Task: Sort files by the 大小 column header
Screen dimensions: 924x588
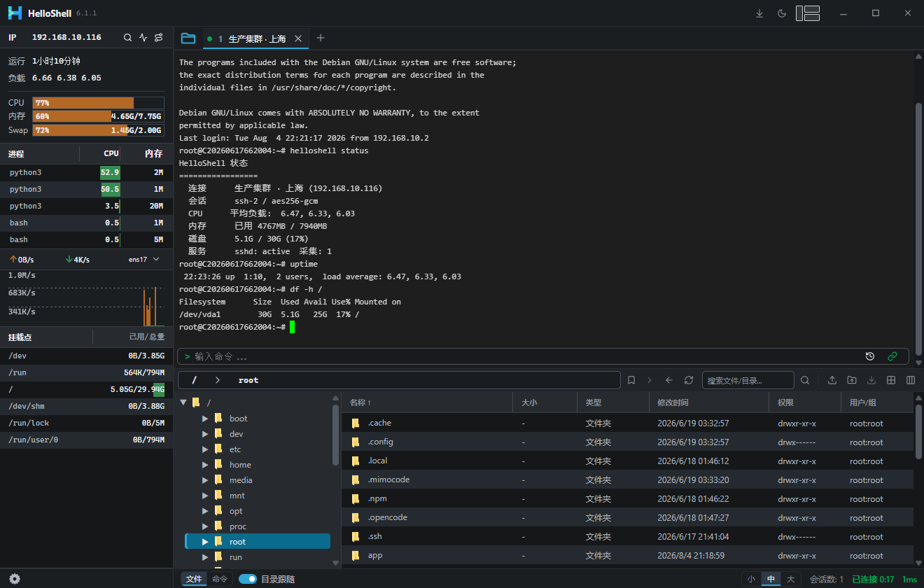Action: [545, 402]
